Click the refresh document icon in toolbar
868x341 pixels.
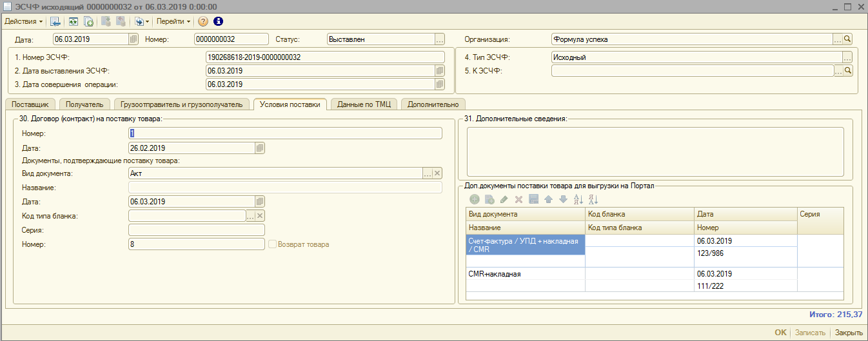tap(74, 21)
